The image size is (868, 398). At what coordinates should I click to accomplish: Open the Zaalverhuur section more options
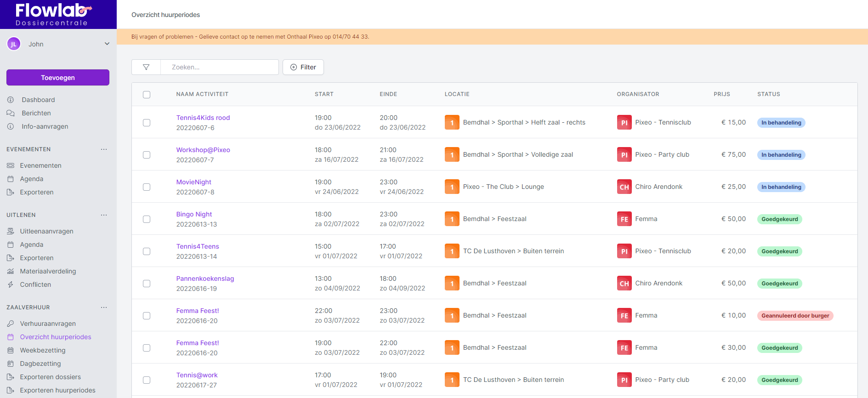[104, 307]
